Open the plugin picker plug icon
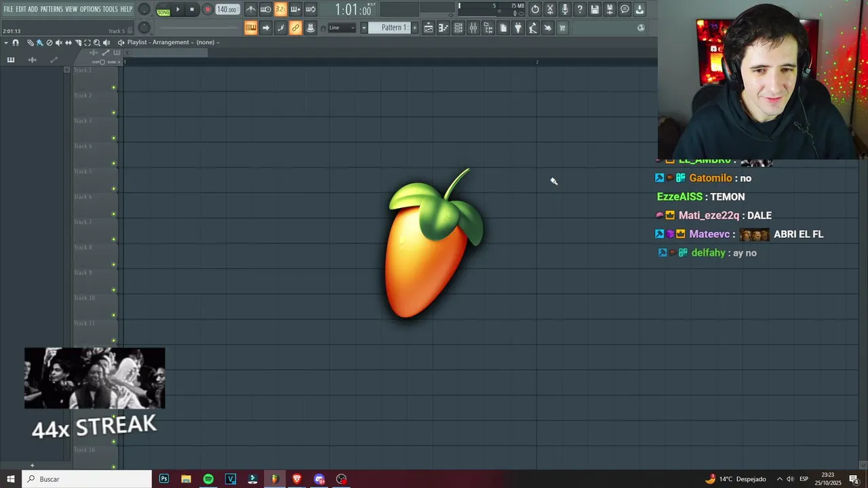 point(518,28)
